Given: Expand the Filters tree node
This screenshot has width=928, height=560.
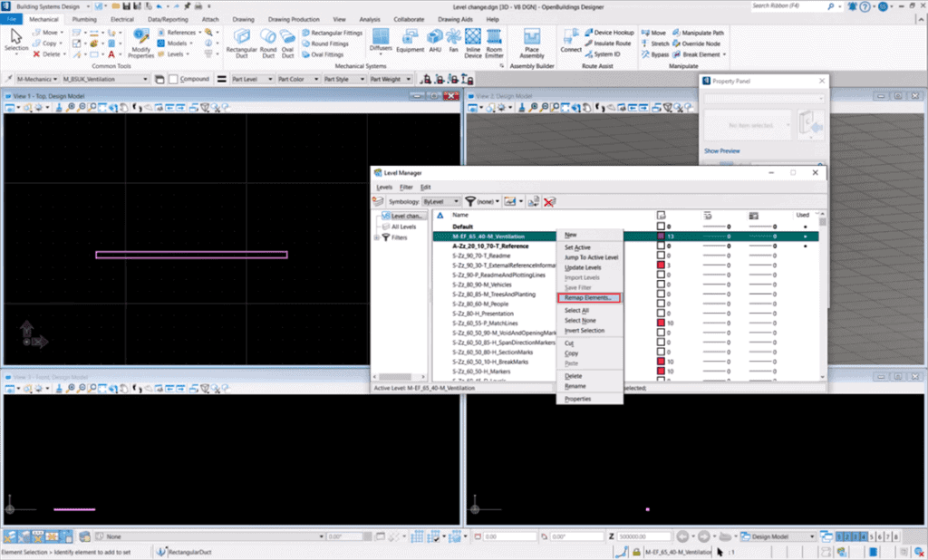Looking at the screenshot, I should click(x=376, y=237).
